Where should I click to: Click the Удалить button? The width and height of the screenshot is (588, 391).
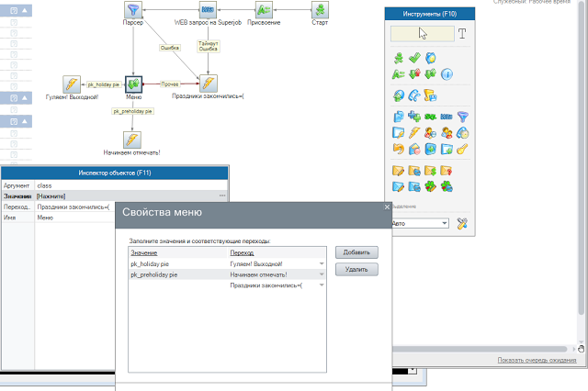click(356, 269)
